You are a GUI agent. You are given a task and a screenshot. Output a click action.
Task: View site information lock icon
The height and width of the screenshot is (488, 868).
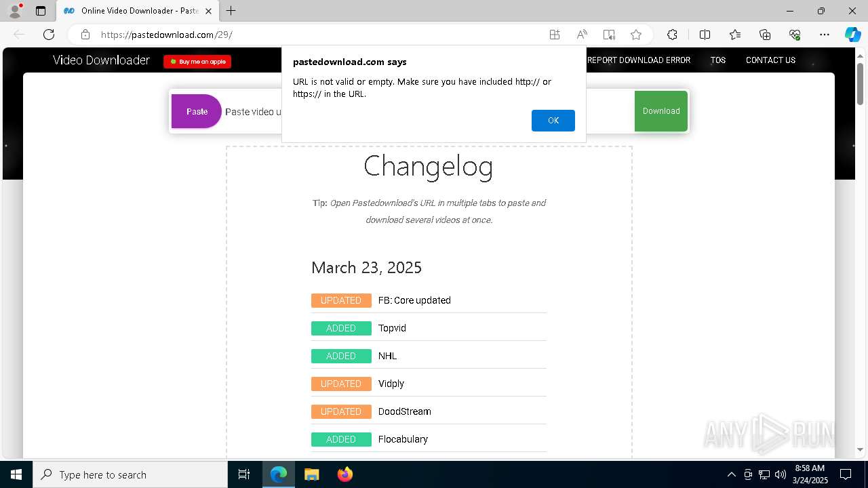pos(85,35)
